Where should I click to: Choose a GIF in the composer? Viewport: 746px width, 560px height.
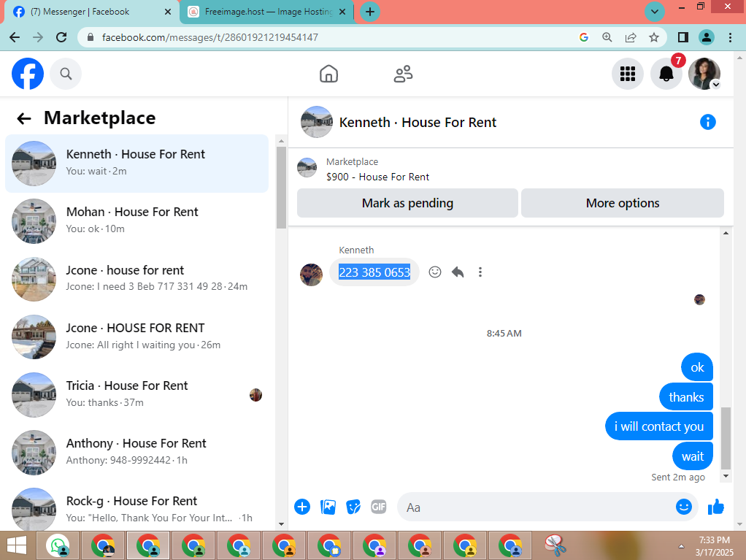[x=378, y=507]
